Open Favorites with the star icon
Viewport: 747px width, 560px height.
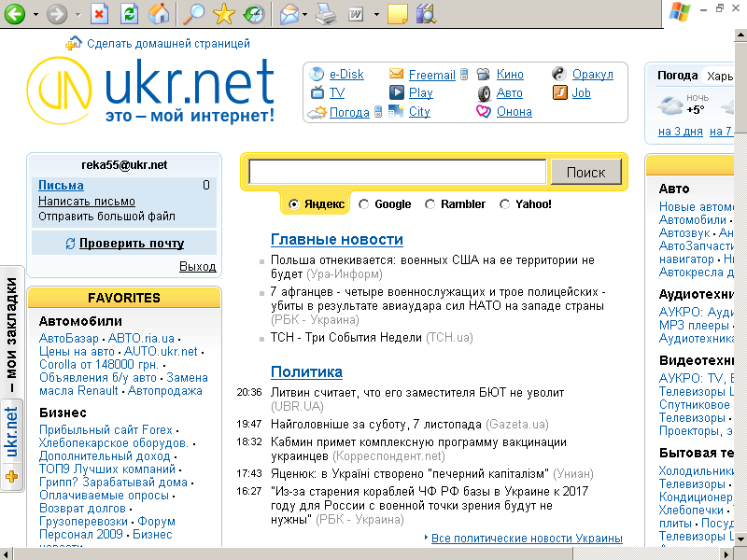(x=224, y=13)
